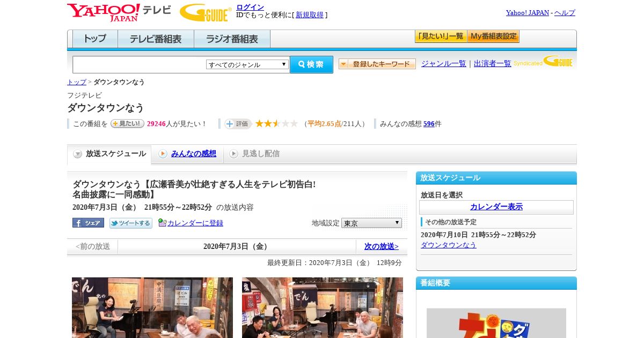Click the disabled <前の放送 button
This screenshot has width=644, height=338.
click(x=93, y=247)
